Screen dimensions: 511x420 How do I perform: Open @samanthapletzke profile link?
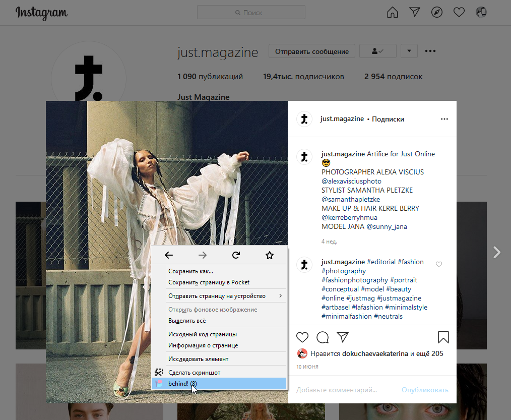351,200
